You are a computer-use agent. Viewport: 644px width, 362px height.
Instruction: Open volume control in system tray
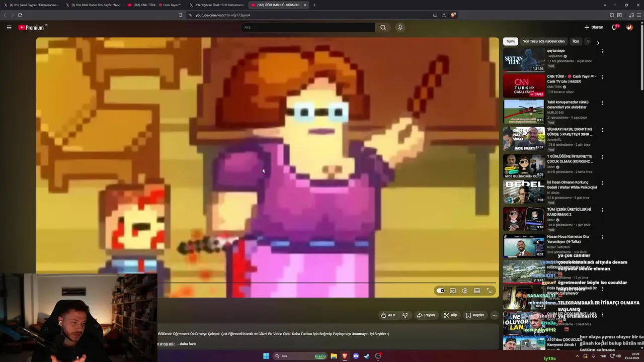pyautogui.click(x=618, y=356)
